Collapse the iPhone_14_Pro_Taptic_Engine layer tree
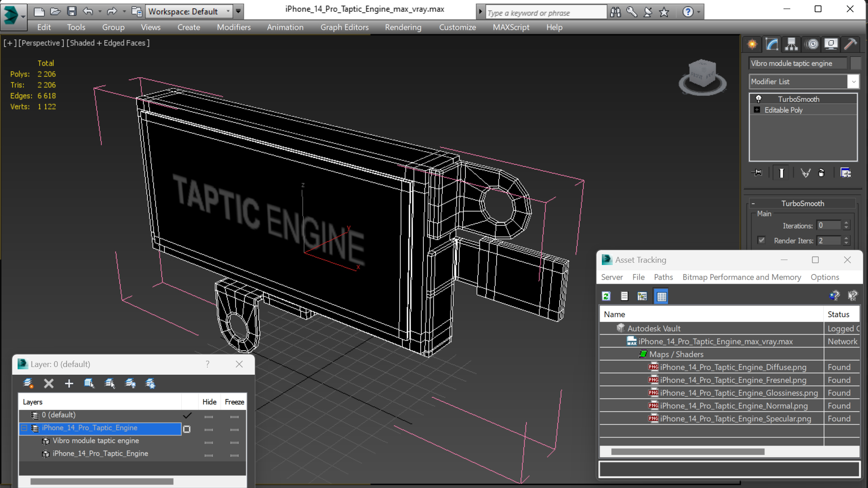This screenshot has width=868, height=488. point(24,428)
